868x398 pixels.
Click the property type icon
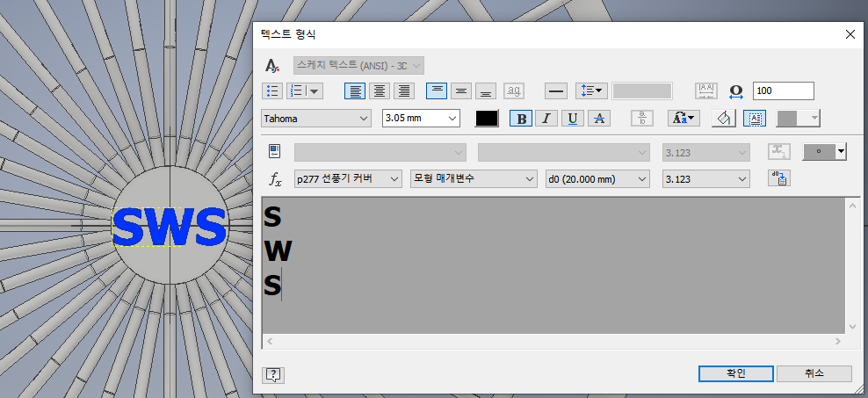point(275,151)
